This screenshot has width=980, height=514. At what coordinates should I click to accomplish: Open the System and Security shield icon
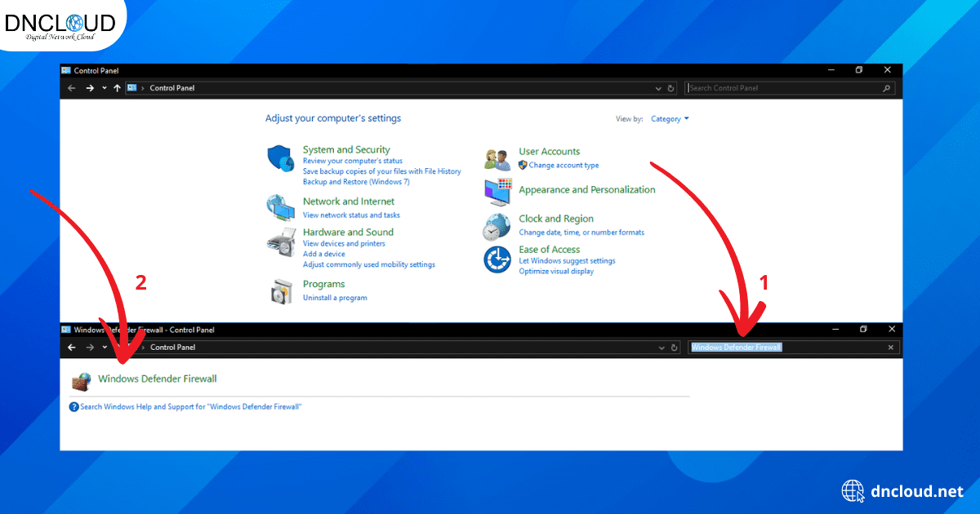coord(280,158)
